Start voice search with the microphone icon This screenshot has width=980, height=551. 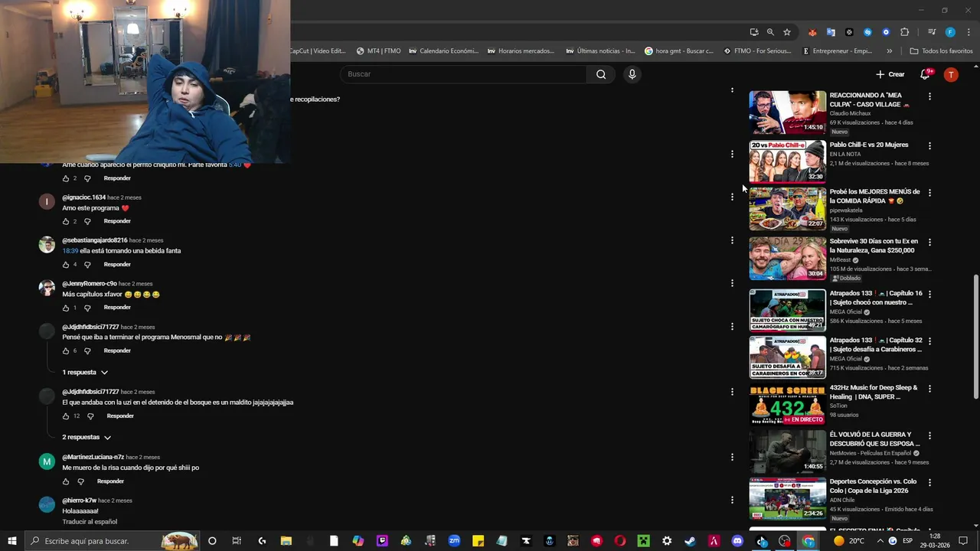click(x=632, y=74)
